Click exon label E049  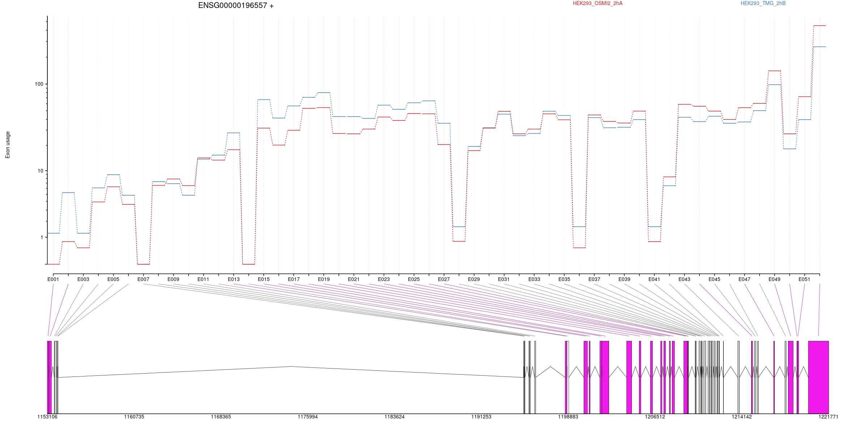click(774, 279)
